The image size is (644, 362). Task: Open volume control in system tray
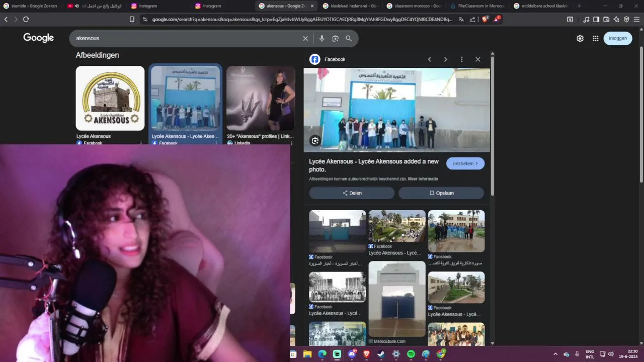(611, 354)
